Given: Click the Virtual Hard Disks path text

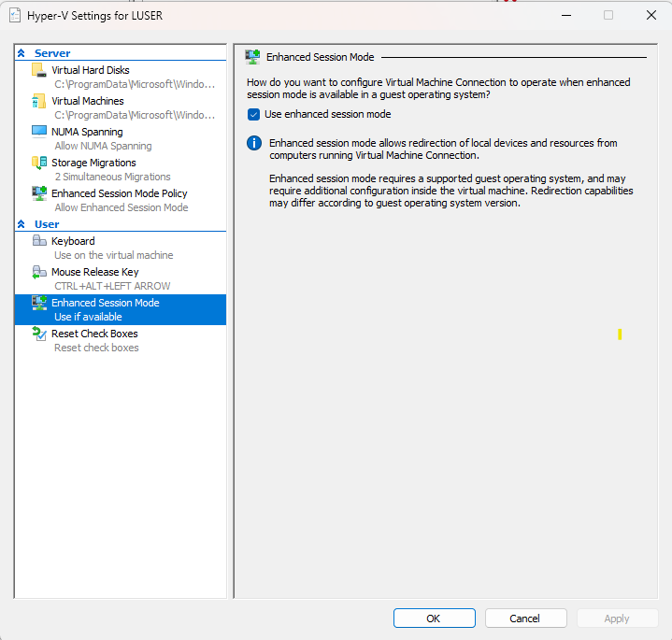Looking at the screenshot, I should pos(135,84).
